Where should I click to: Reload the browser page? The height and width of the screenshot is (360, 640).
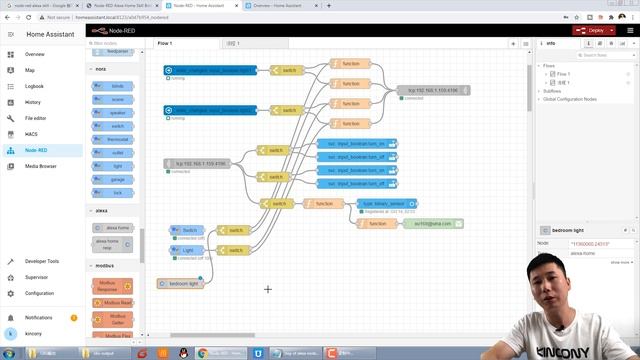28,18
